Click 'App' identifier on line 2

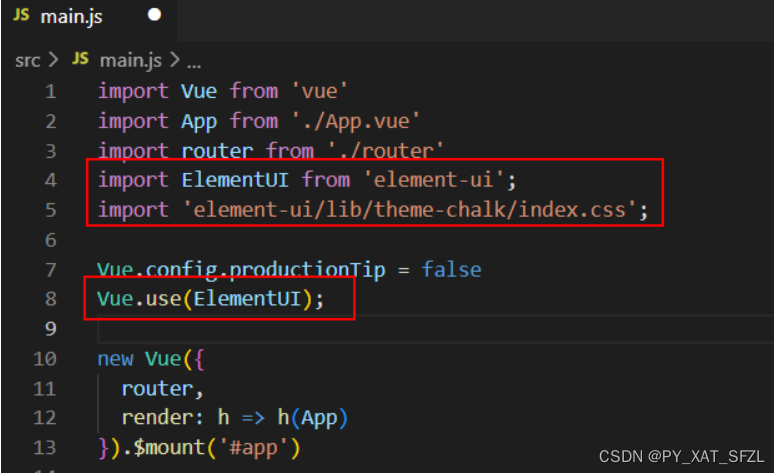[199, 122]
